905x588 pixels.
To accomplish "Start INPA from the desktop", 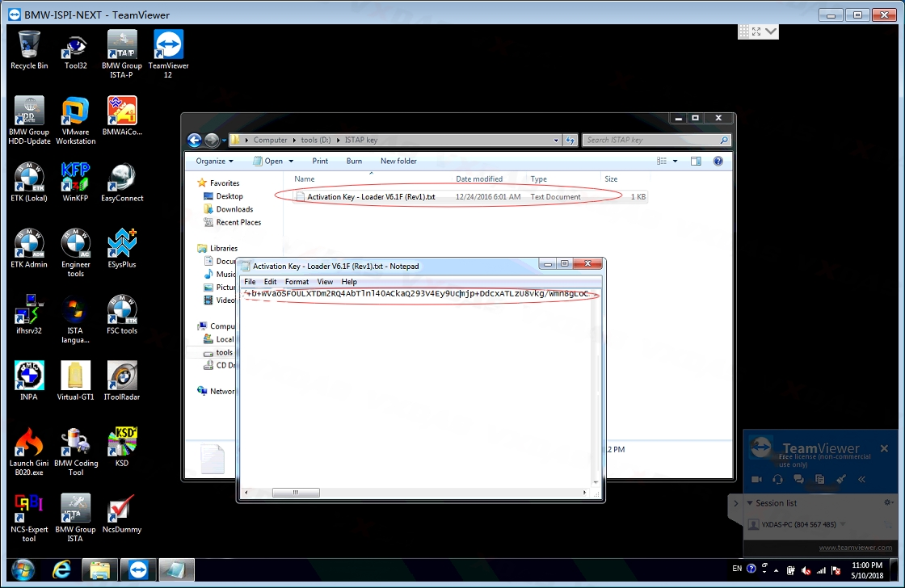I will (x=29, y=381).
